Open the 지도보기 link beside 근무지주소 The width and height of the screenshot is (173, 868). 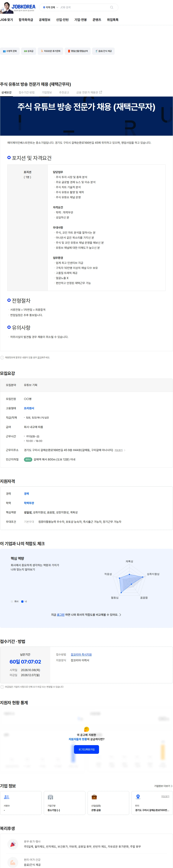[120, 450]
